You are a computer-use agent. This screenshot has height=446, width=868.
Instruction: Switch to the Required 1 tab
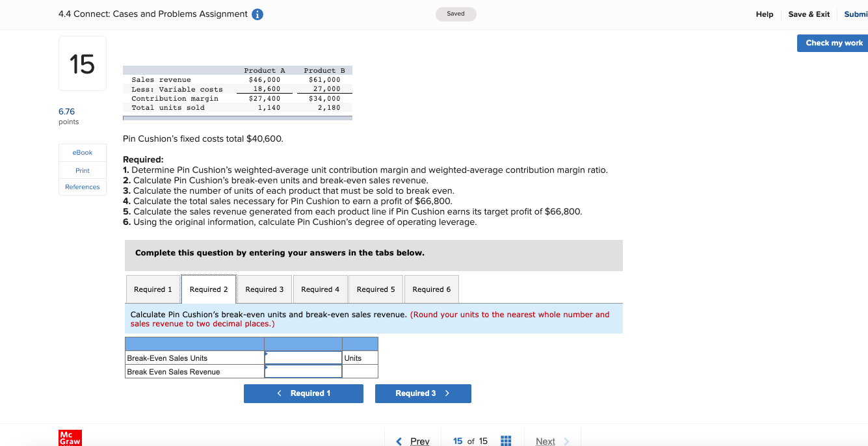point(153,289)
